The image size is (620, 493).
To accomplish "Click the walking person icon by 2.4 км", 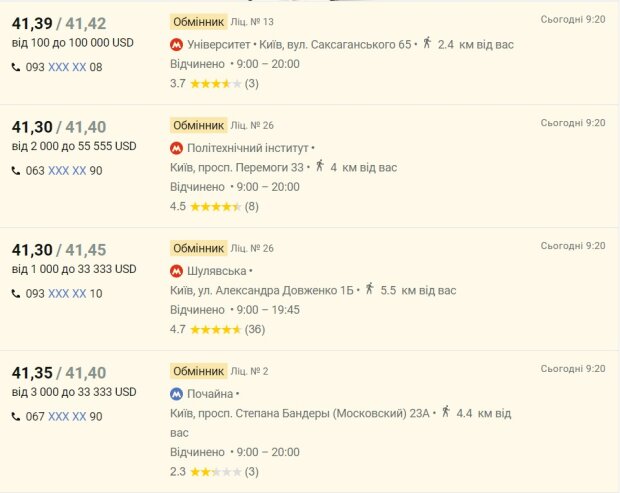I will click(427, 43).
